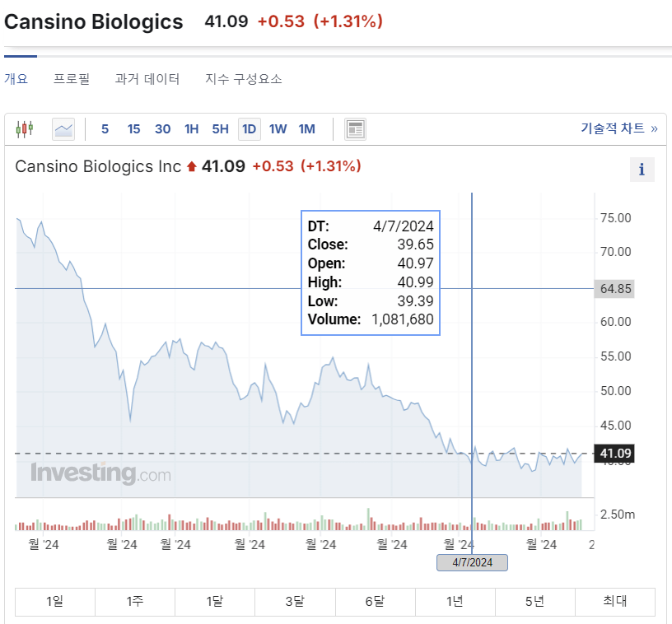
Task: Select the 1년 range button
Action: click(x=455, y=602)
